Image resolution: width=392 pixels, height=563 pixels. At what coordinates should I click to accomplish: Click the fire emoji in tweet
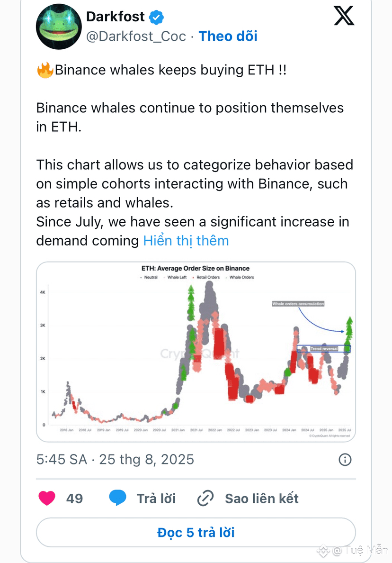(45, 70)
